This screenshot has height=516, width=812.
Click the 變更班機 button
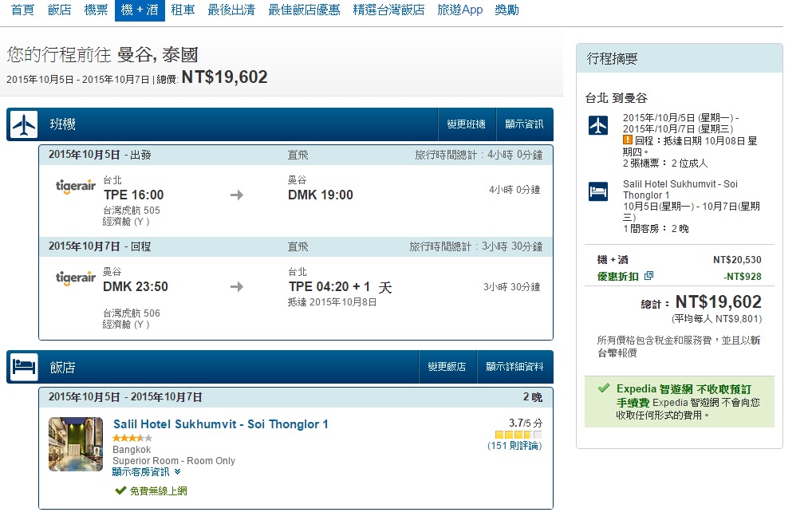[466, 124]
